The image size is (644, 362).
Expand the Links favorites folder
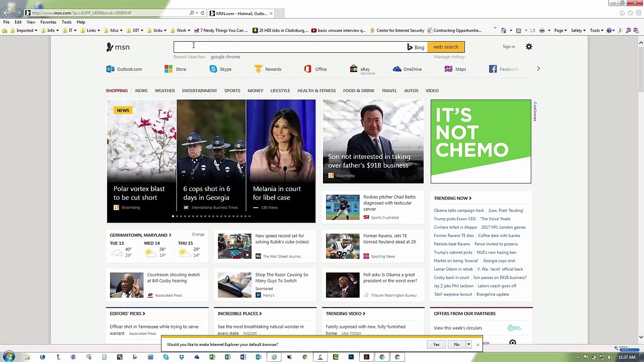click(90, 31)
